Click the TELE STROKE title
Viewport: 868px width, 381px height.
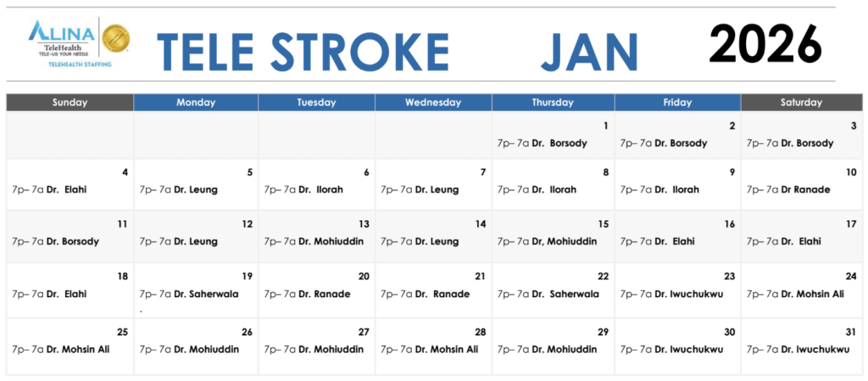(303, 49)
